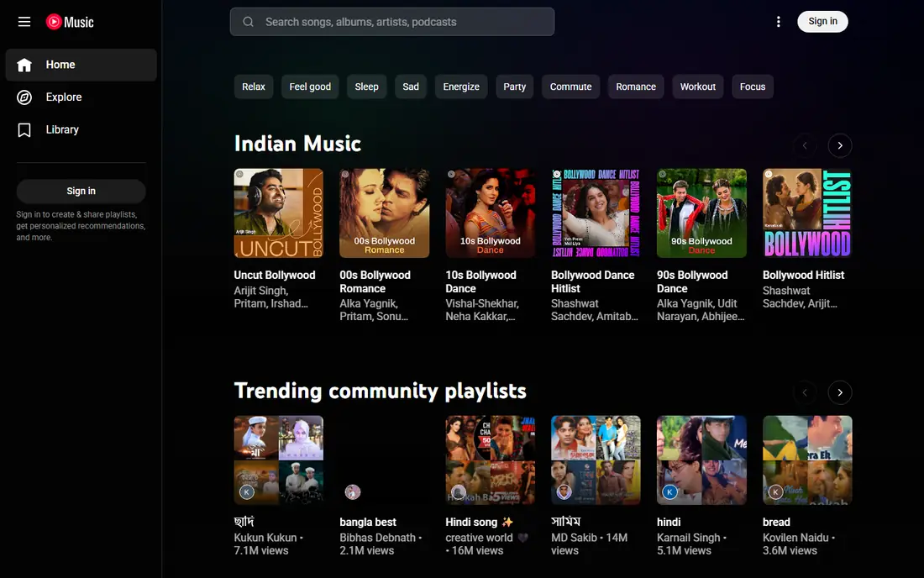The width and height of the screenshot is (924, 578).
Task: Open MD Sakib playlist collage thumbnail
Action: pos(596,460)
